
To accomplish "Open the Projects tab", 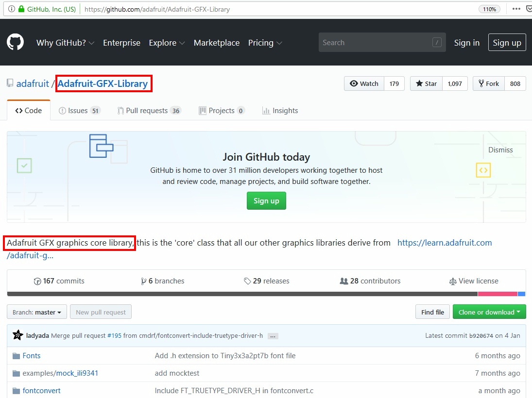I will pyautogui.click(x=222, y=111).
